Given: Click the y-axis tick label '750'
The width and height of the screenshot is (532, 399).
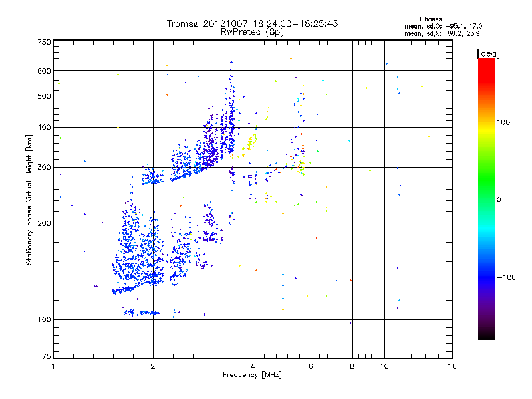Looking at the screenshot, I should coord(45,42).
